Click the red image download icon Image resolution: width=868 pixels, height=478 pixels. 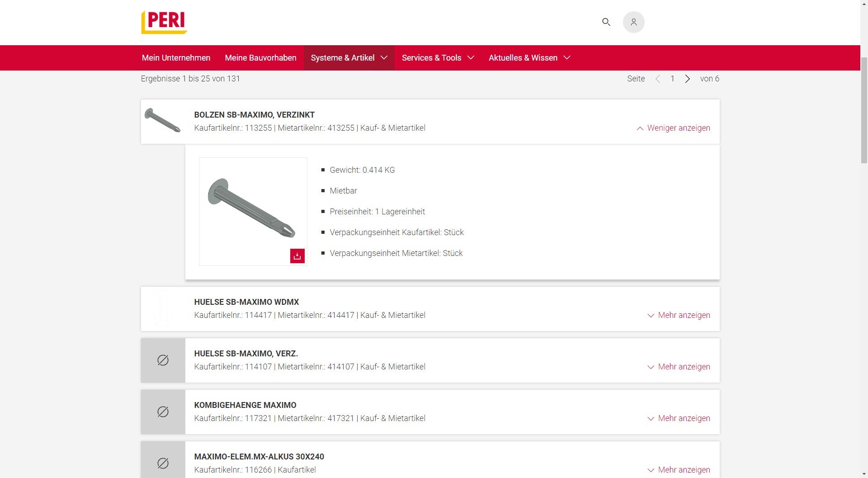(297, 256)
